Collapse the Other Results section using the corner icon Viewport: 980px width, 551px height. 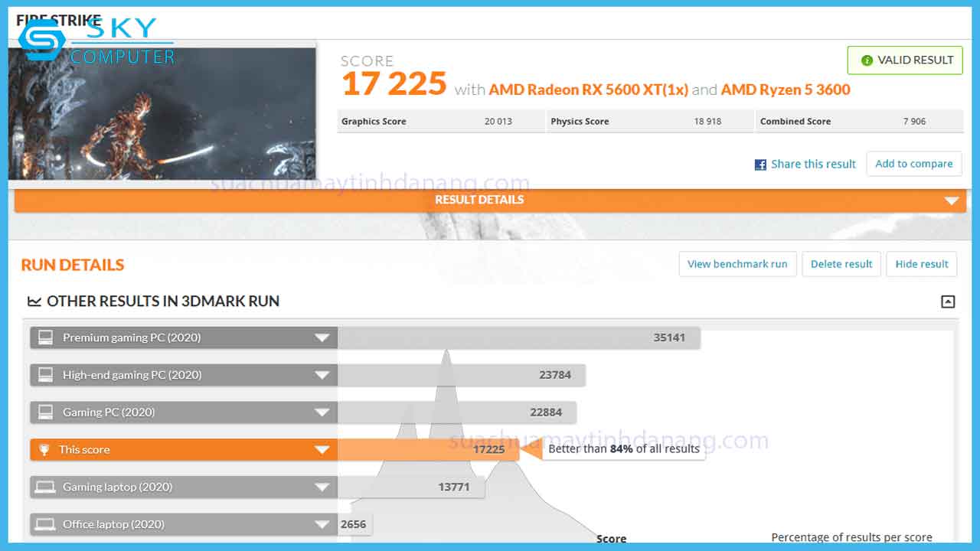(948, 302)
